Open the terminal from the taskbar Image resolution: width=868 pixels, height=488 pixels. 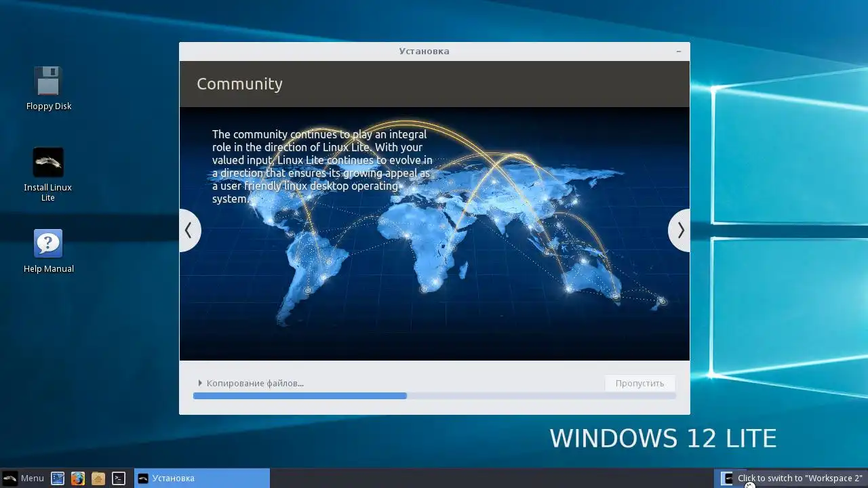[119, 479]
